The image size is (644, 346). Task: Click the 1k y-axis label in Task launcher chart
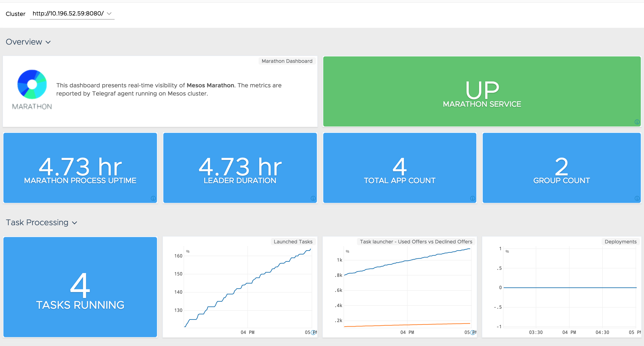coord(339,260)
